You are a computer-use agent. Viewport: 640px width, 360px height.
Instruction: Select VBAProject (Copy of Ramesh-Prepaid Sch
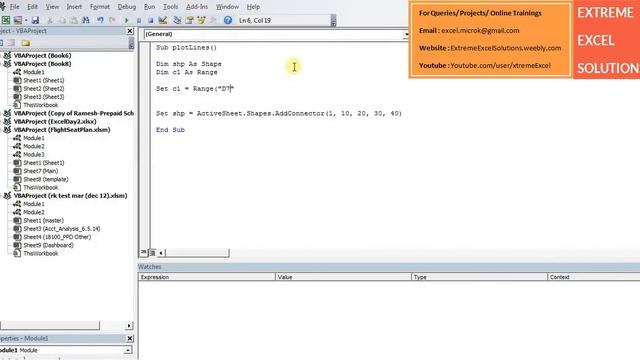click(x=73, y=113)
